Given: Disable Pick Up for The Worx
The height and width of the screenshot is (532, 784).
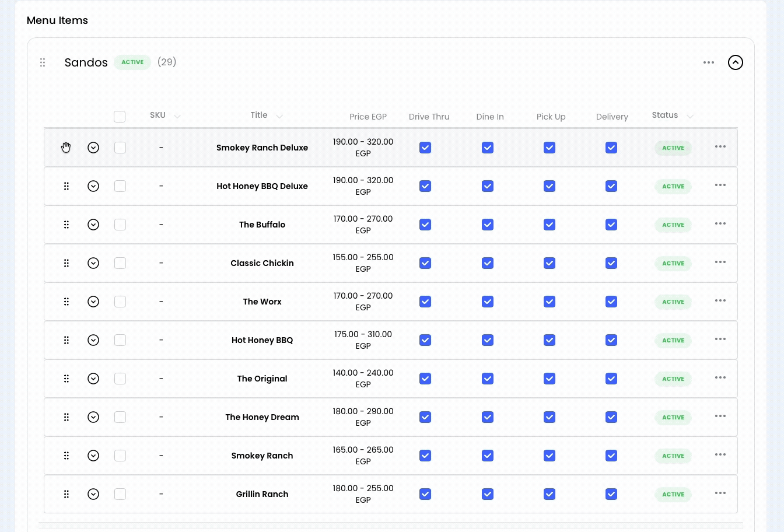Looking at the screenshot, I should pos(549,302).
